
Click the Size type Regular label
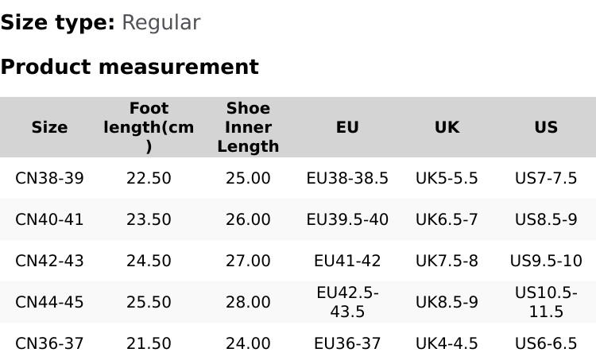(100, 22)
